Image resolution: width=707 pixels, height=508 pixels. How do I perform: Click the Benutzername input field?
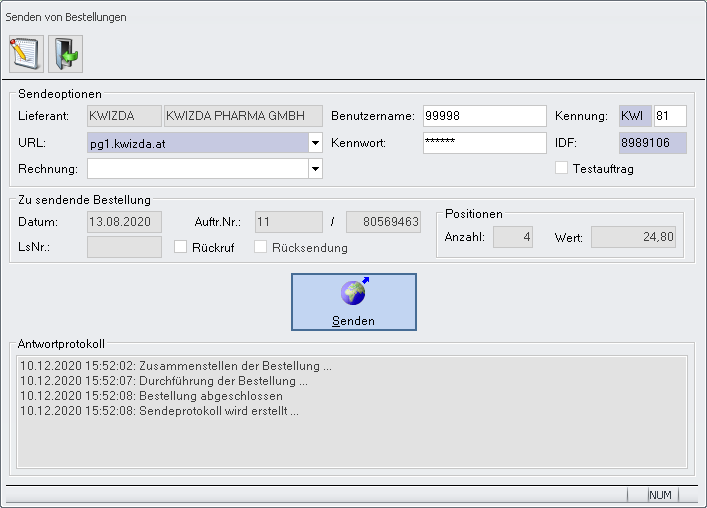coord(484,116)
